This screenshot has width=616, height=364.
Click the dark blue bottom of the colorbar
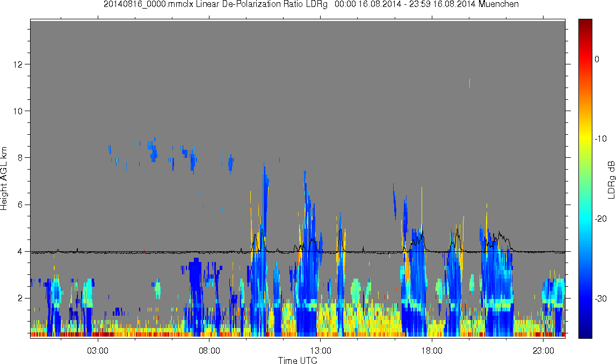coord(585,332)
